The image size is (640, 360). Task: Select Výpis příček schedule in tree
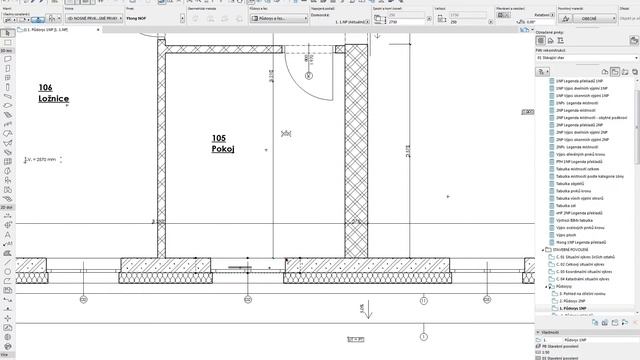pos(566,235)
